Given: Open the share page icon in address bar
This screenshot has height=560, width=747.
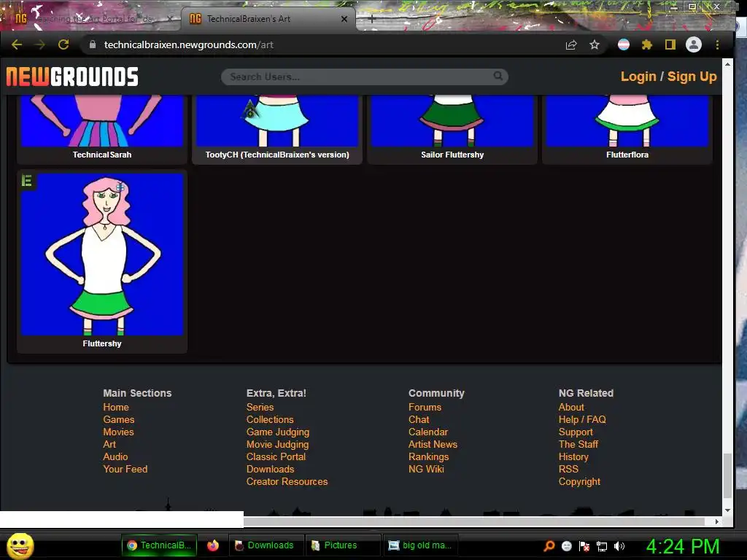Looking at the screenshot, I should [571, 44].
